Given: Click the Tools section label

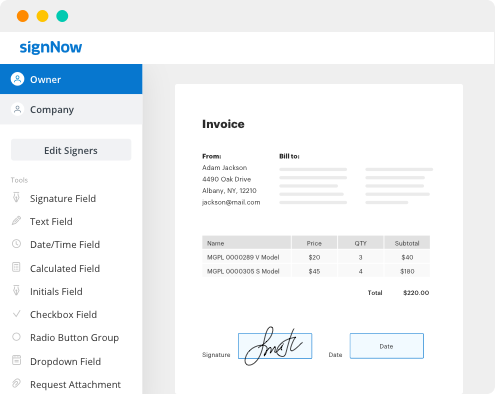Looking at the screenshot, I should [x=19, y=180].
